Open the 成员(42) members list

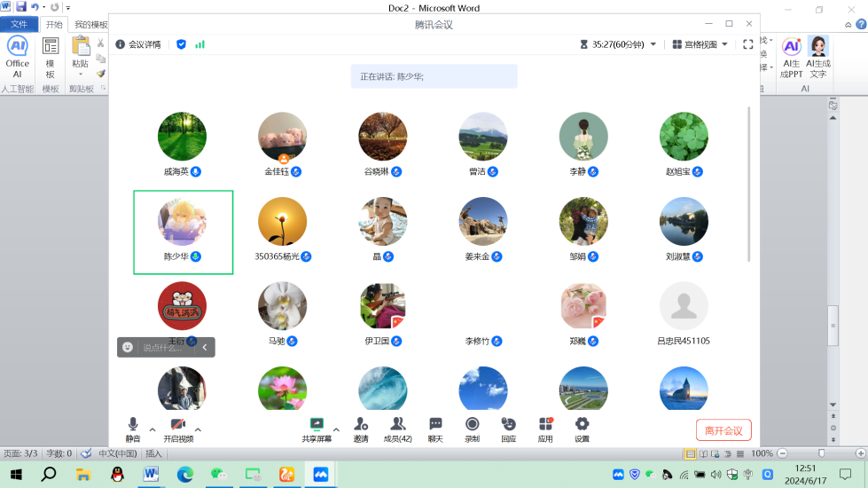tap(397, 425)
